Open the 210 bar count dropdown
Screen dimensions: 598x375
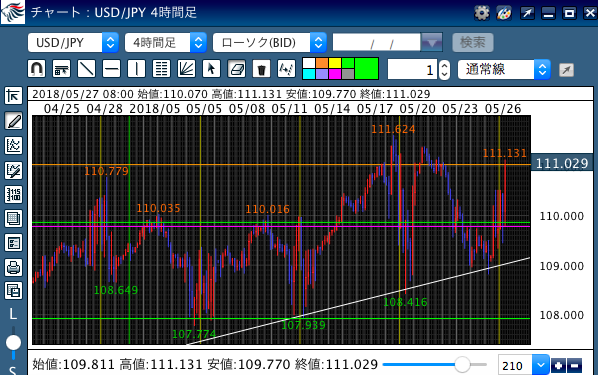pos(541,365)
